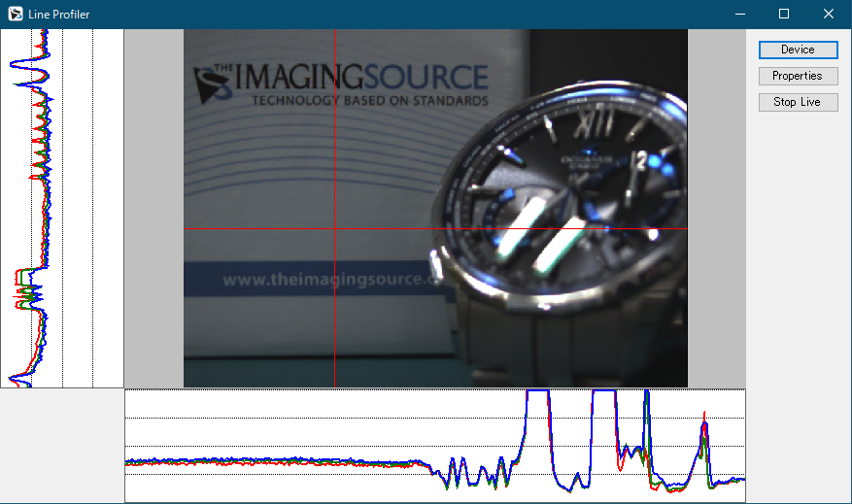
Task: Stop the live video with Stop Live
Action: point(799,102)
